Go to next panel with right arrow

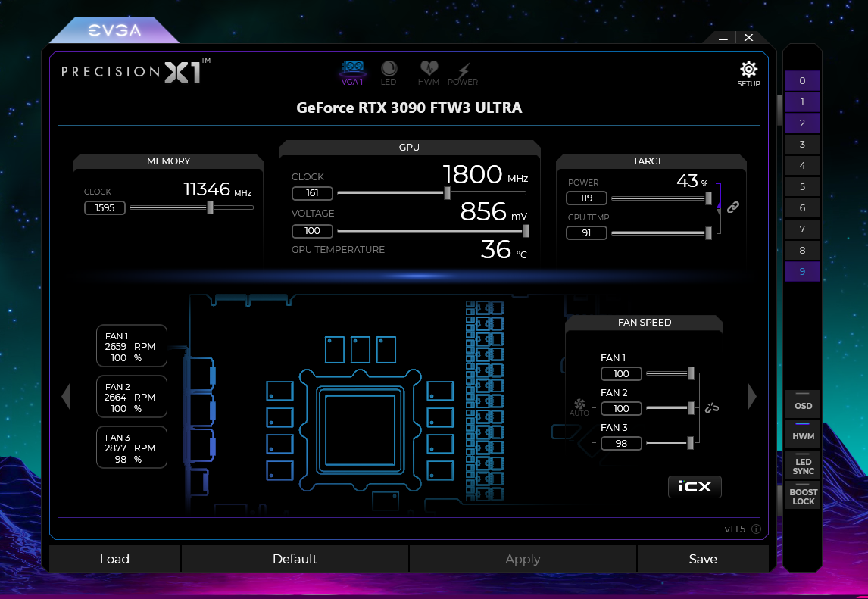coord(752,396)
